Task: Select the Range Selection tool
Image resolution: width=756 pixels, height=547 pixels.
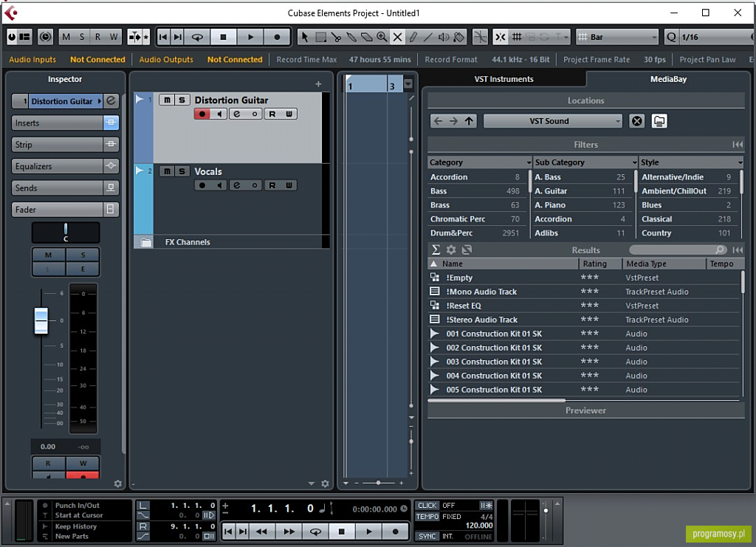Action: 320,37
